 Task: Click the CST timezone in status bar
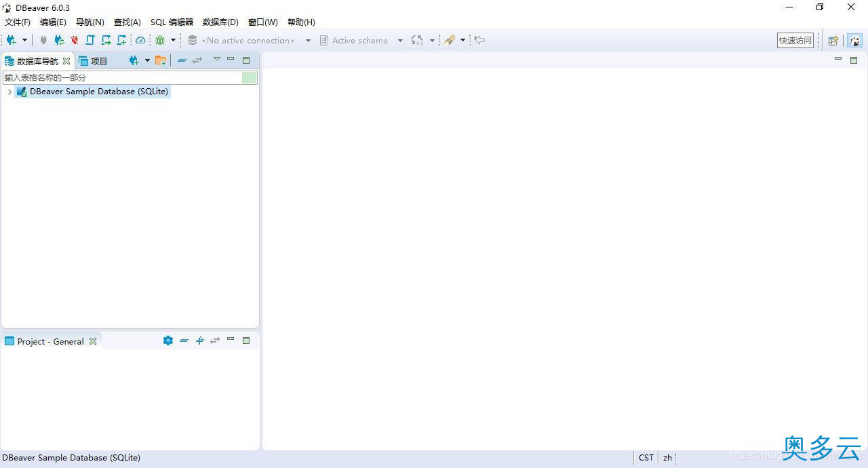(646, 458)
